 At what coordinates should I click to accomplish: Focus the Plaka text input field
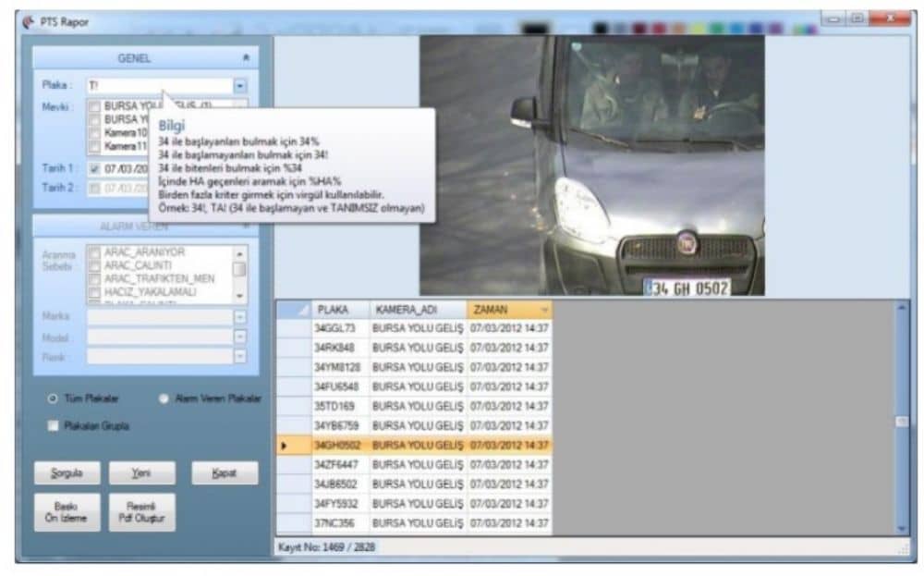click(x=160, y=86)
